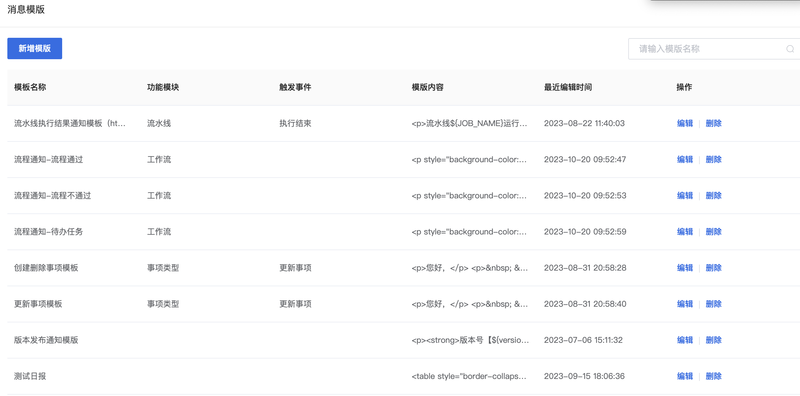Edit the 流程通知-待办任务 template
This screenshot has width=800, height=396.
[685, 232]
